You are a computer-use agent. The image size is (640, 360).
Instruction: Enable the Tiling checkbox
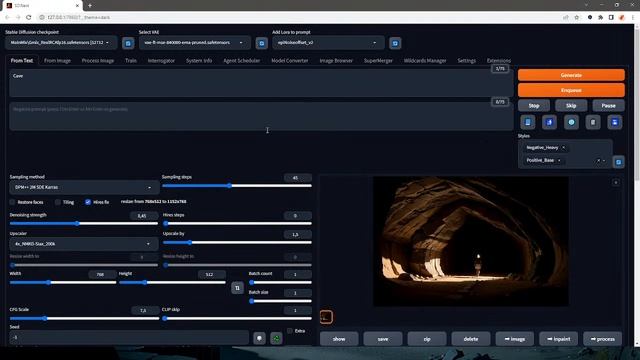click(x=58, y=202)
